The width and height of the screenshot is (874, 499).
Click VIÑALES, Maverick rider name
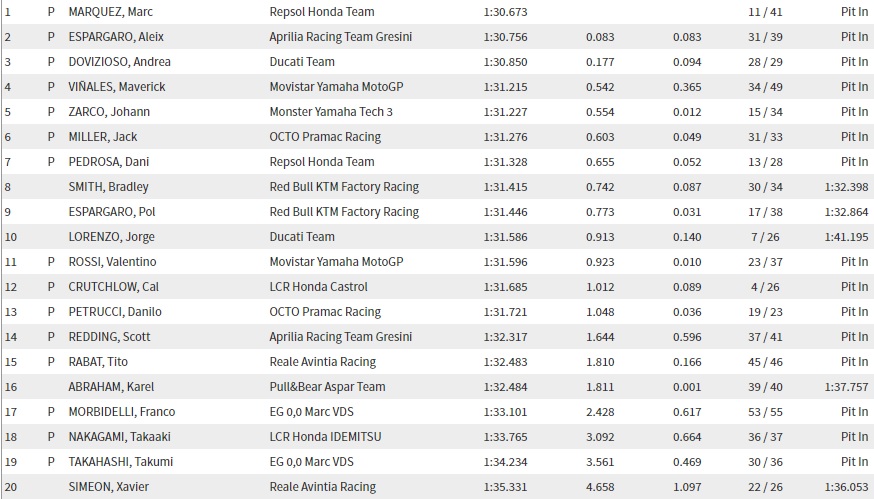click(116, 87)
